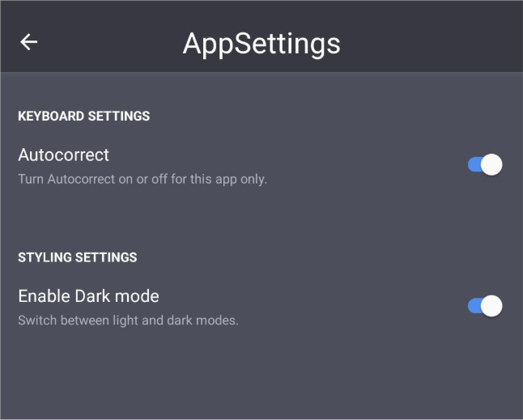Click the white knob of the Autocorrect switch
523x420 pixels.
point(491,164)
